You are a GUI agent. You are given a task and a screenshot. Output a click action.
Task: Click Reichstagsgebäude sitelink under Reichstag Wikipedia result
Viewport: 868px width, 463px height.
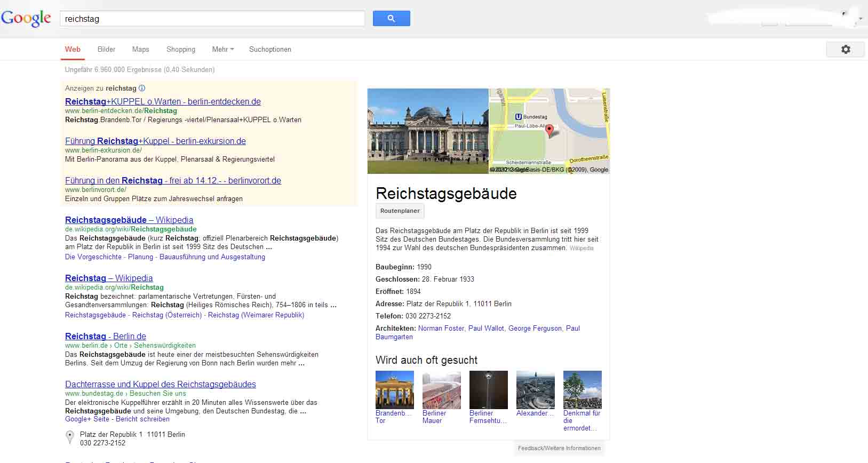pyautogui.click(x=95, y=315)
